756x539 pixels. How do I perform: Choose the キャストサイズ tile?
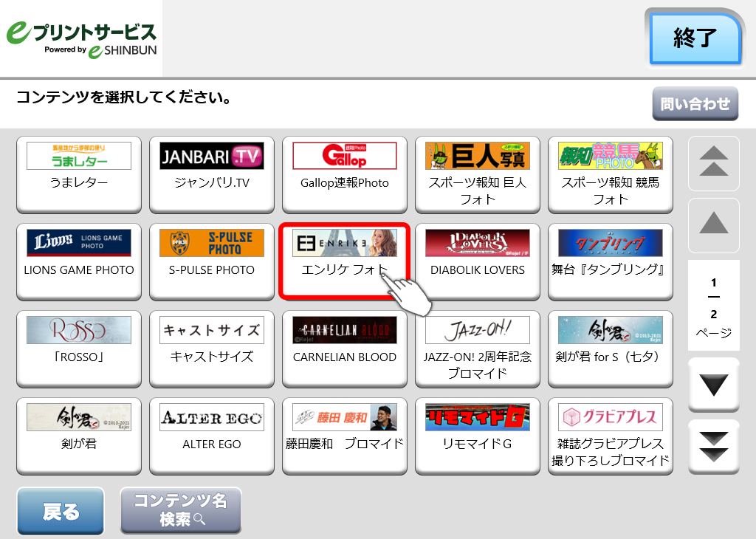pyautogui.click(x=212, y=349)
